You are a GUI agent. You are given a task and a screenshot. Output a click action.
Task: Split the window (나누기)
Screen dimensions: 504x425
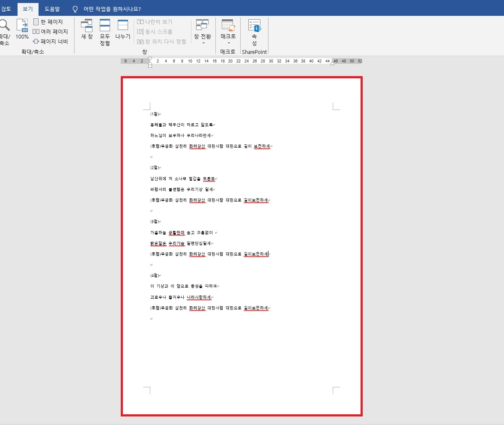pyautogui.click(x=123, y=30)
